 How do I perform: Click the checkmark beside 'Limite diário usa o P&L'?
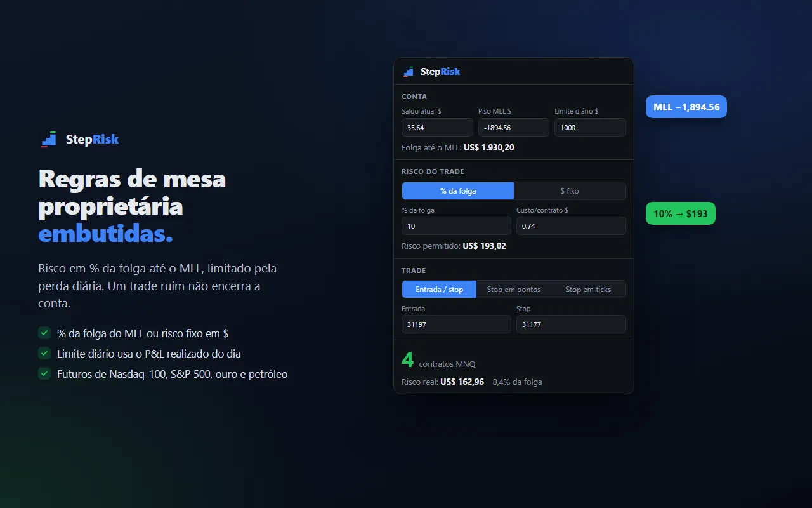coord(44,353)
